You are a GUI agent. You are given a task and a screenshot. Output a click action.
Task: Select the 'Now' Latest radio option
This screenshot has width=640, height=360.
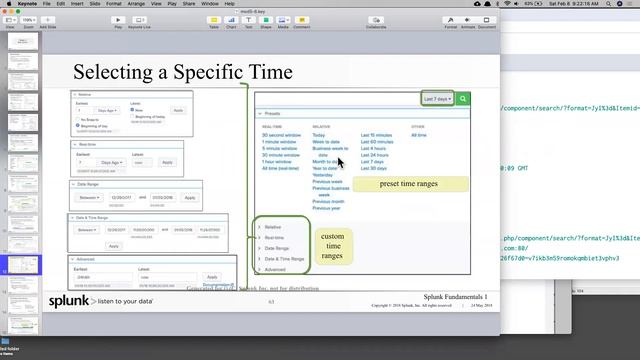pyautogui.click(x=132, y=110)
